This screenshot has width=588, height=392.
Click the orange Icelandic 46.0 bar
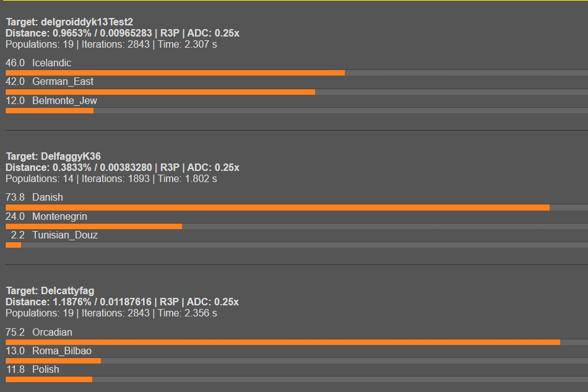pyautogui.click(x=175, y=73)
